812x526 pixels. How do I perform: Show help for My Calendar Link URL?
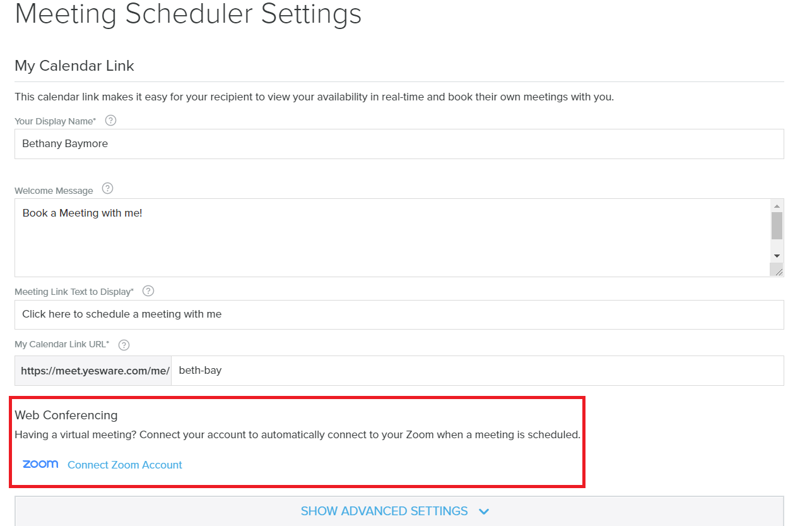(124, 345)
